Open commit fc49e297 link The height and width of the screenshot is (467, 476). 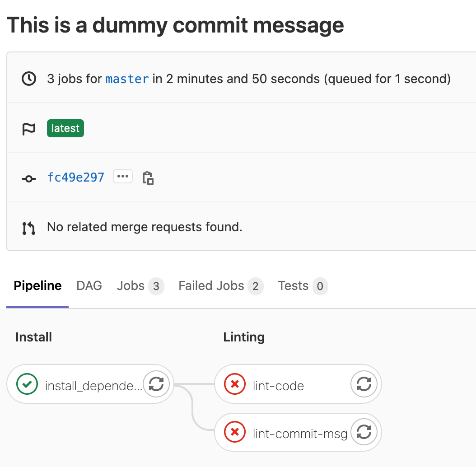pyautogui.click(x=76, y=177)
